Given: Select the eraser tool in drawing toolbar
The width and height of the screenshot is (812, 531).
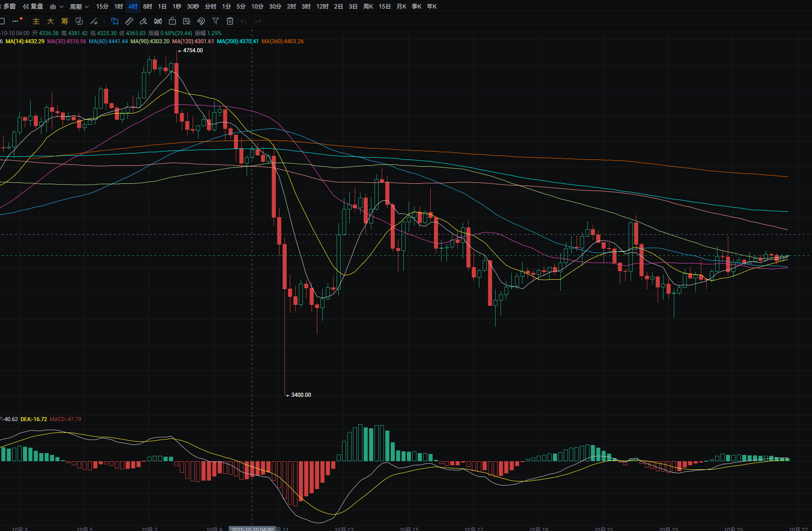Looking at the screenshot, I should [x=144, y=21].
